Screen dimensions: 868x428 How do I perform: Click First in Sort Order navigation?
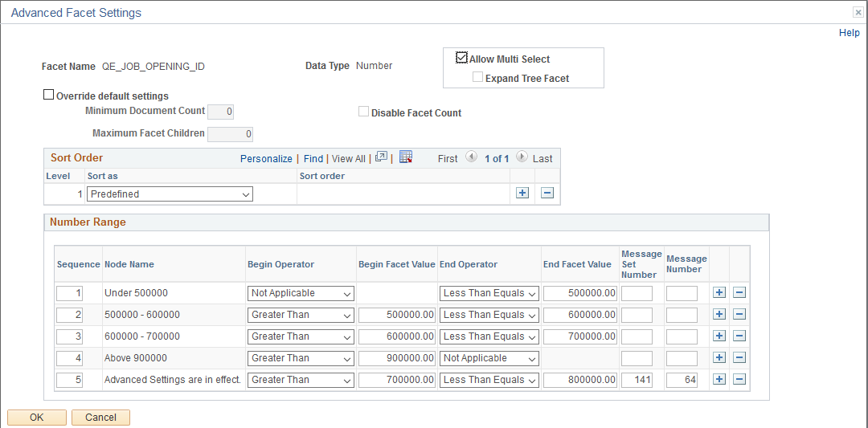coord(448,159)
